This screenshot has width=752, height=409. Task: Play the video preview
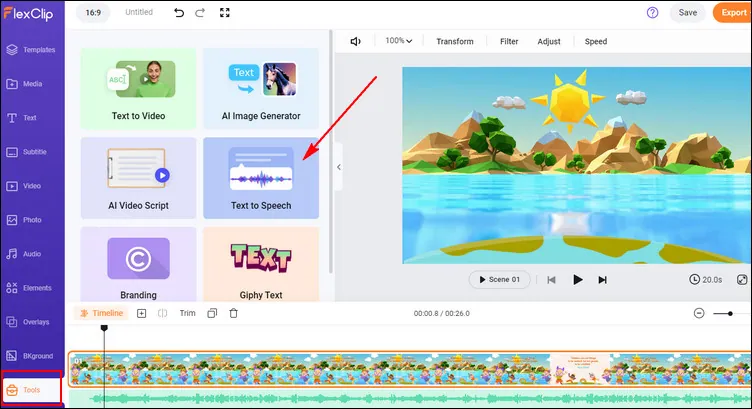(577, 280)
